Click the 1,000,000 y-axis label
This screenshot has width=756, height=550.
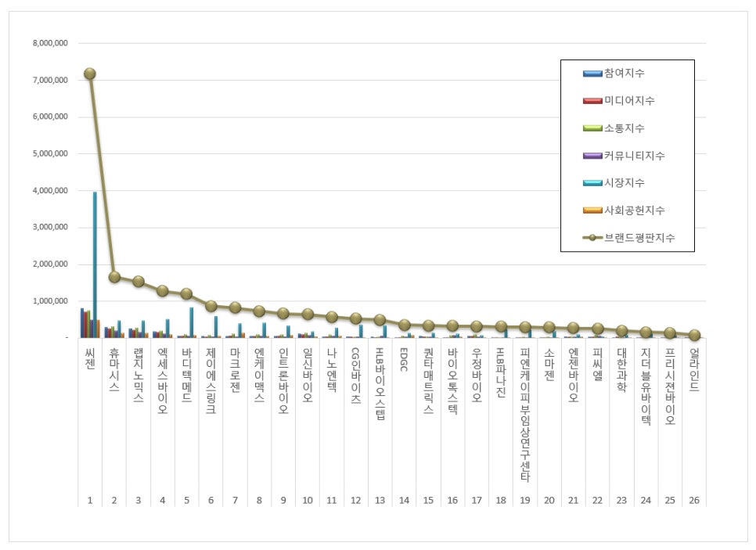click(x=50, y=300)
